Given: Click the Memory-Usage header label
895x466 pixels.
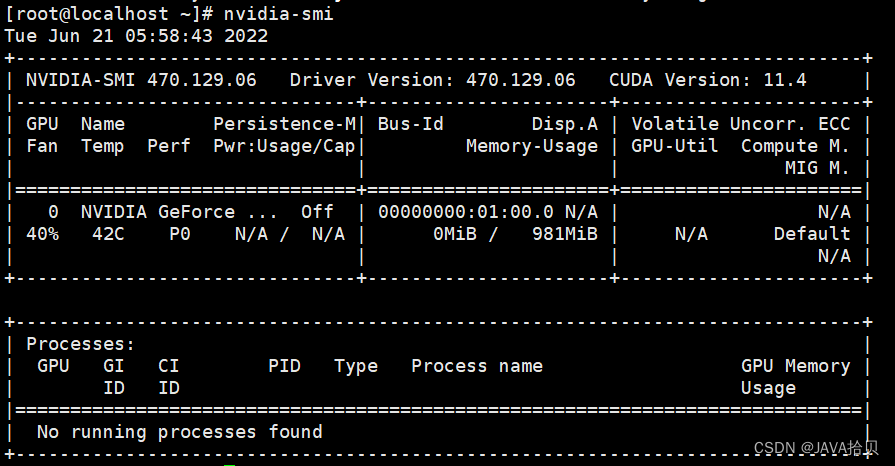Looking at the screenshot, I should [531, 146].
